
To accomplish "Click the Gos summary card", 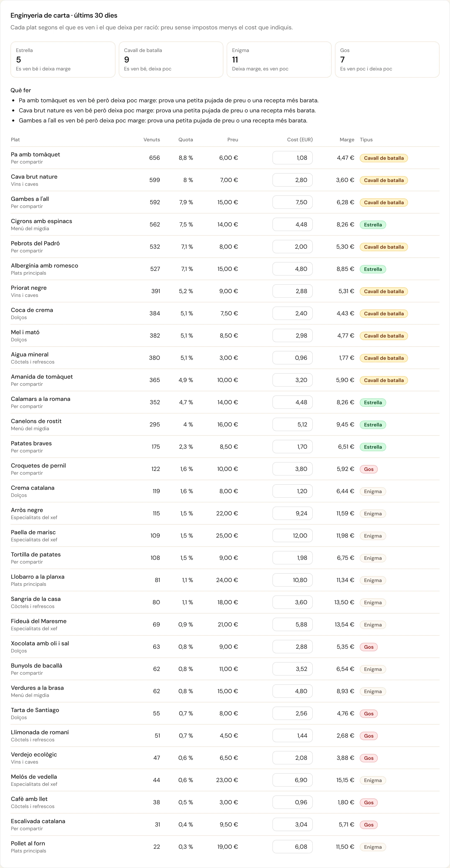I will (387, 60).
